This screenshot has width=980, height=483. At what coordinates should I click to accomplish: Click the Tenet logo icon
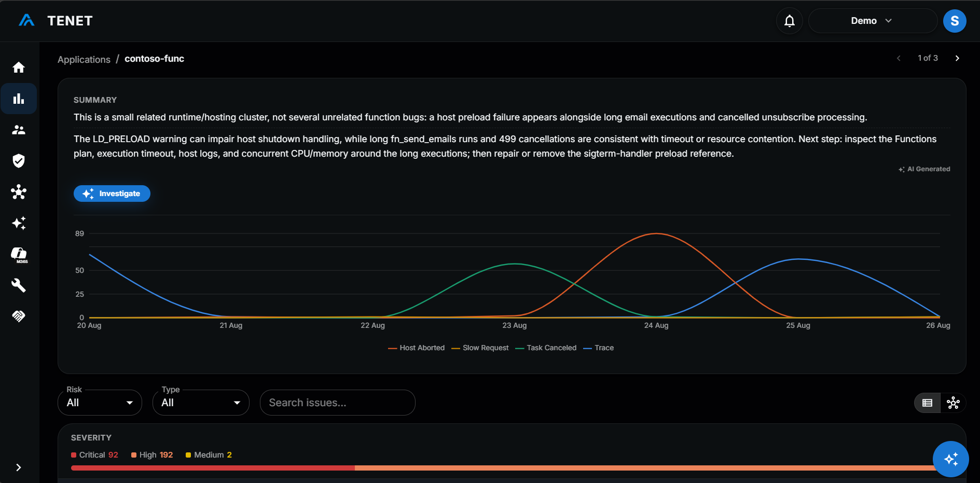click(26, 21)
